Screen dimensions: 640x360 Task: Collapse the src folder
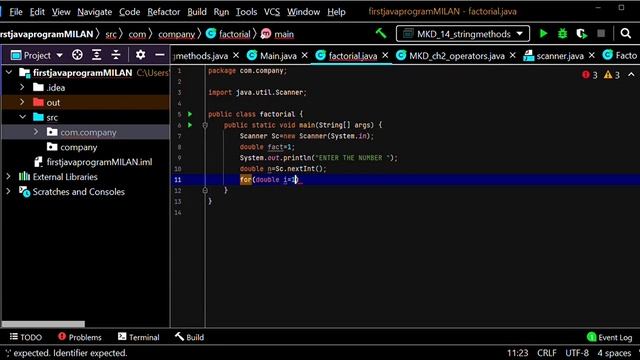(x=22, y=117)
